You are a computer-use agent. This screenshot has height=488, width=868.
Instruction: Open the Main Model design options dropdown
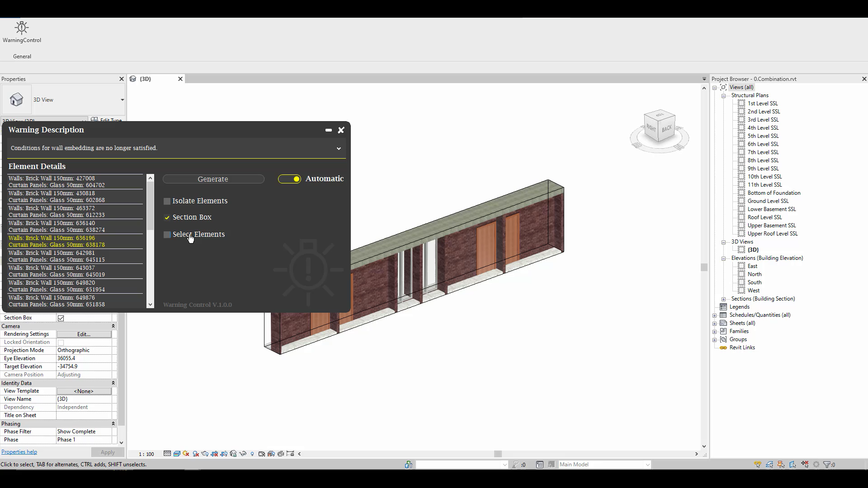pos(647,465)
